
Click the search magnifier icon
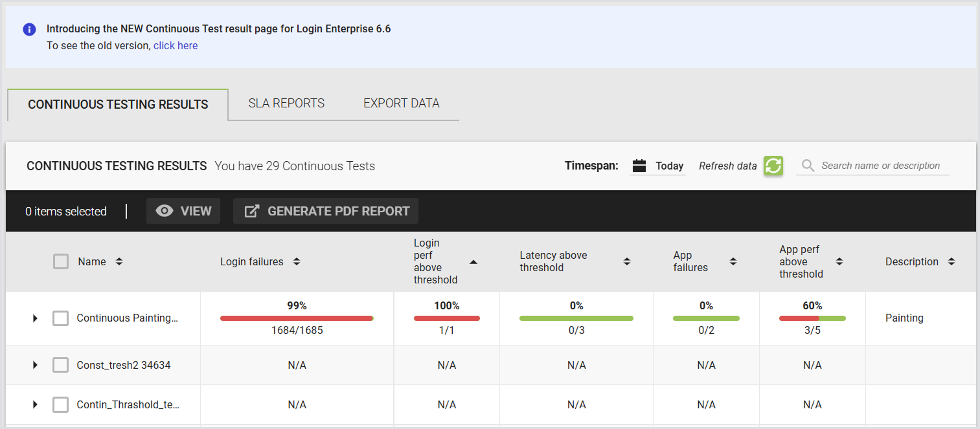click(808, 166)
